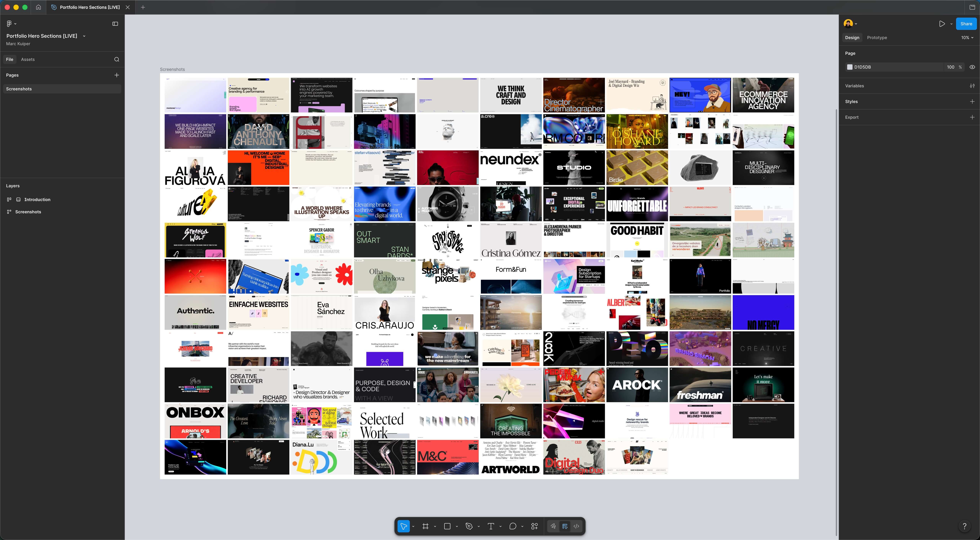This screenshot has height=540, width=980.
Task: Click the Introduction layer section icon
Action: coord(18,199)
